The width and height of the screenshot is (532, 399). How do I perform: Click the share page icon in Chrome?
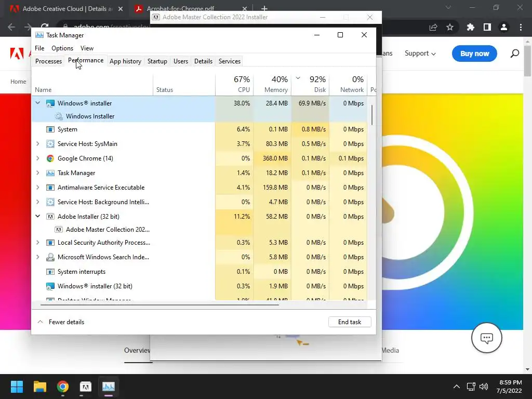tap(433, 27)
